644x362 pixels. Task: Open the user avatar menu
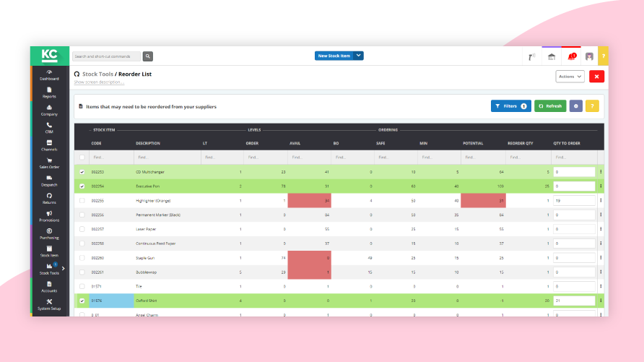[589, 56]
